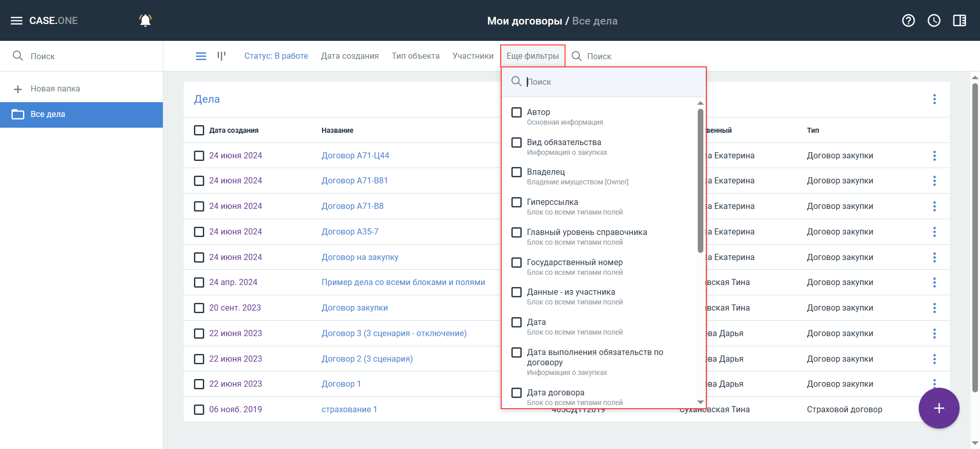Click Новая папка to add folder
980x449 pixels.
click(x=55, y=89)
